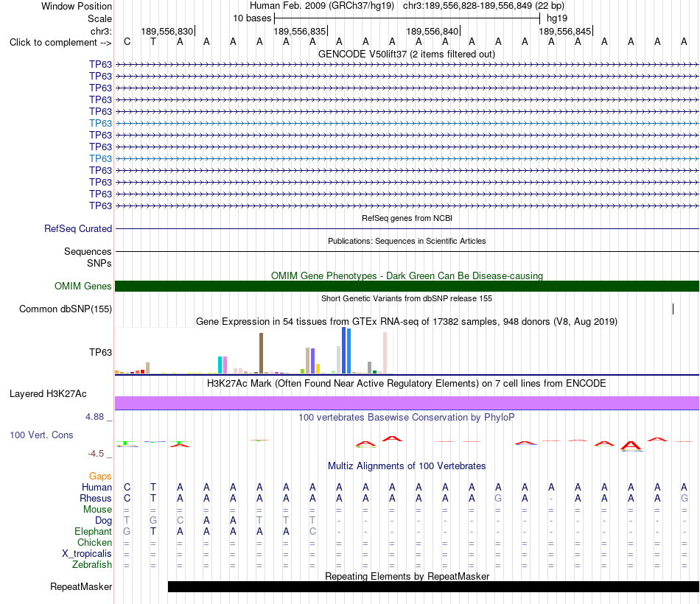Screen dimensions: 700x604
Task: Click the Common dbSNP(155) track label
Action: coord(66,309)
